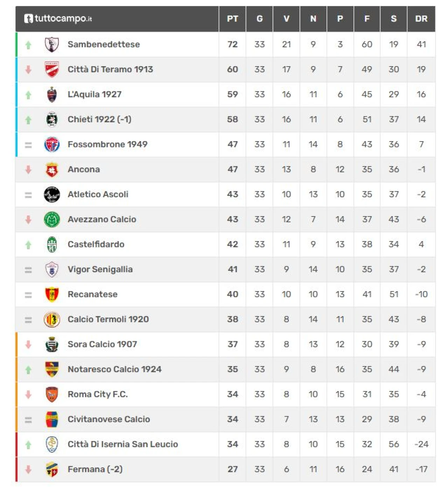
Task: Click the Fermana team crest
Action: coord(52,469)
